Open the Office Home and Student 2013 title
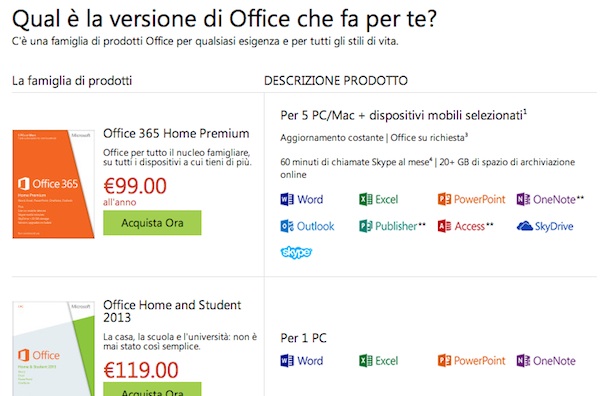The image size is (600, 396). click(172, 311)
